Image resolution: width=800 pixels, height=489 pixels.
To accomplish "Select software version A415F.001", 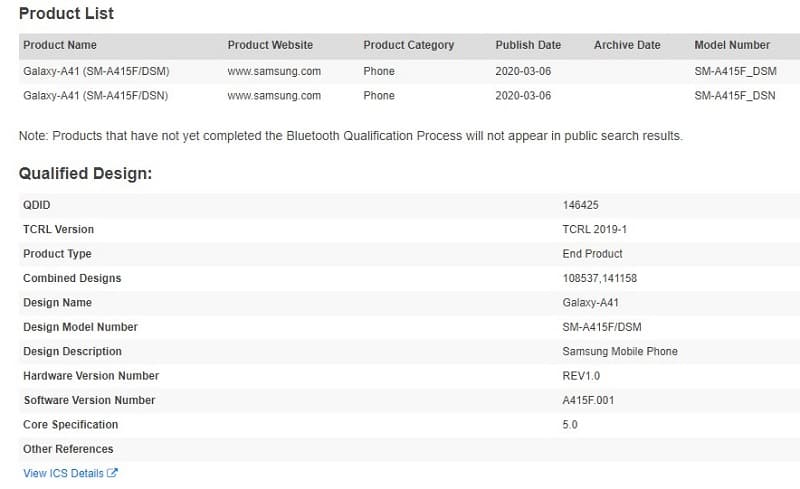I will [x=588, y=400].
